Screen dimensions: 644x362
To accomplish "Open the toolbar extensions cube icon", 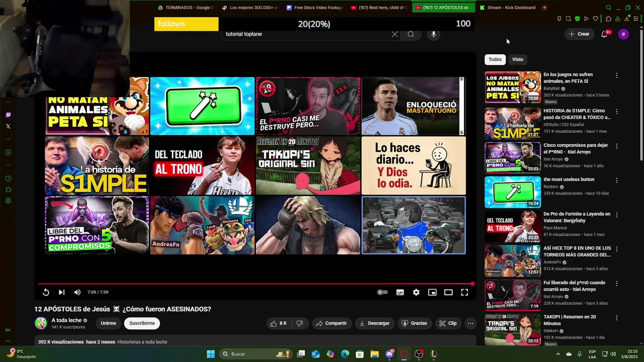I will tap(608, 19).
